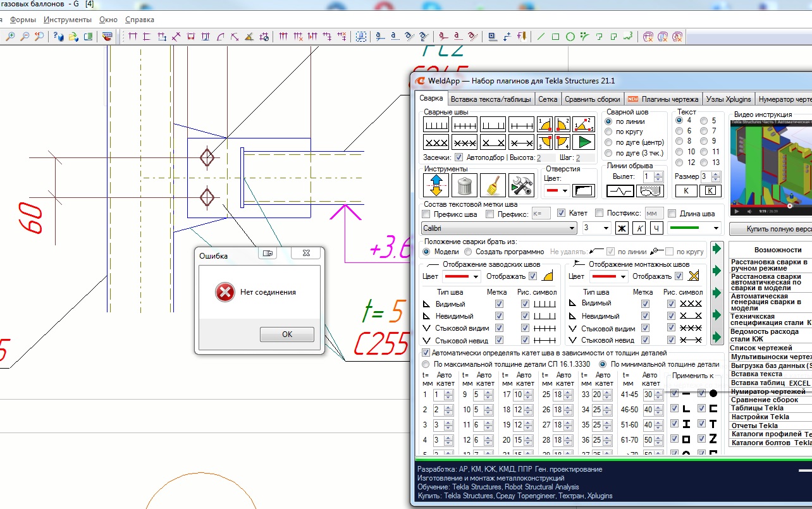Click the broom cleanup tool icon
Viewport: 812px width, 509px height.
[x=493, y=186]
